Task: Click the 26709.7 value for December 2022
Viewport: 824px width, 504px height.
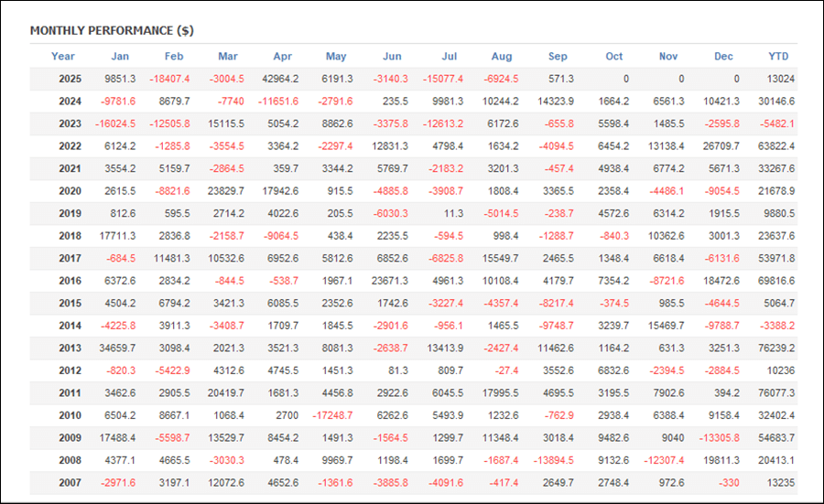Action: (721, 146)
